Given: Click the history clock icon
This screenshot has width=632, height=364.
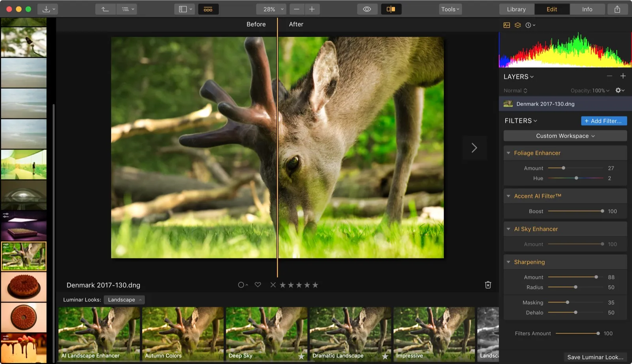Looking at the screenshot, I should [529, 25].
